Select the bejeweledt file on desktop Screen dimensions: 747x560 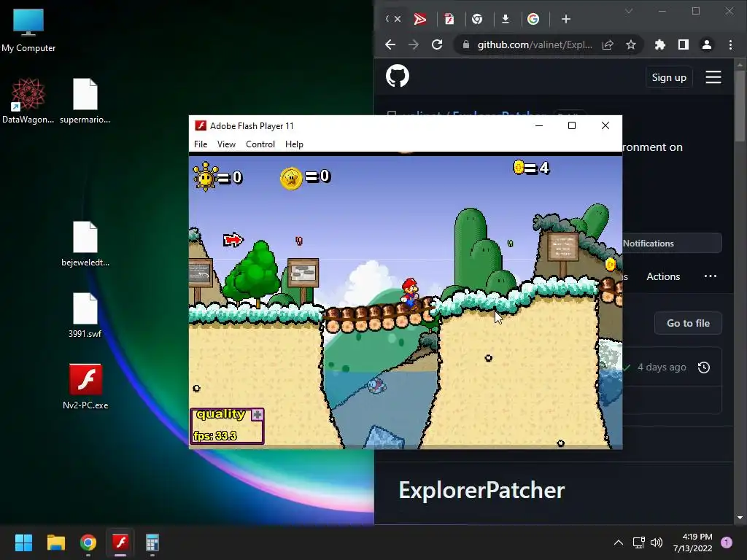(x=85, y=244)
